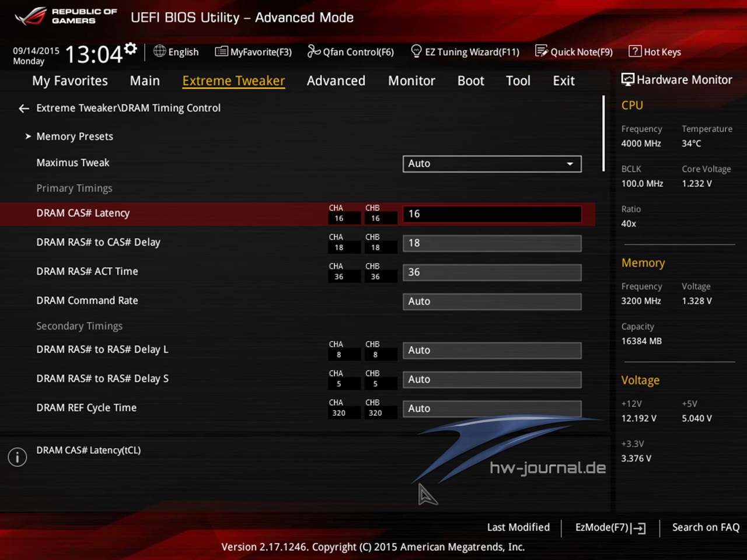Open the Monitor tab
Viewport: 747px width, 560px height.
tap(411, 80)
